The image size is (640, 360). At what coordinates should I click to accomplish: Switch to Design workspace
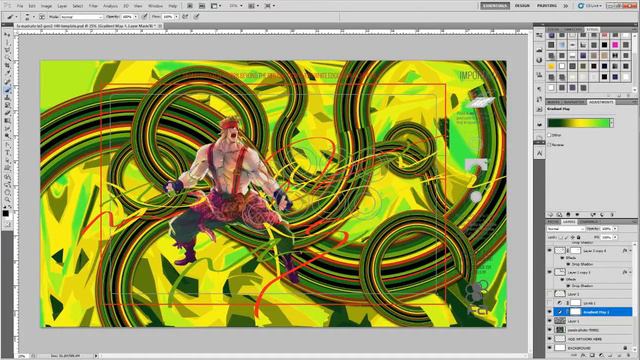coord(522,6)
